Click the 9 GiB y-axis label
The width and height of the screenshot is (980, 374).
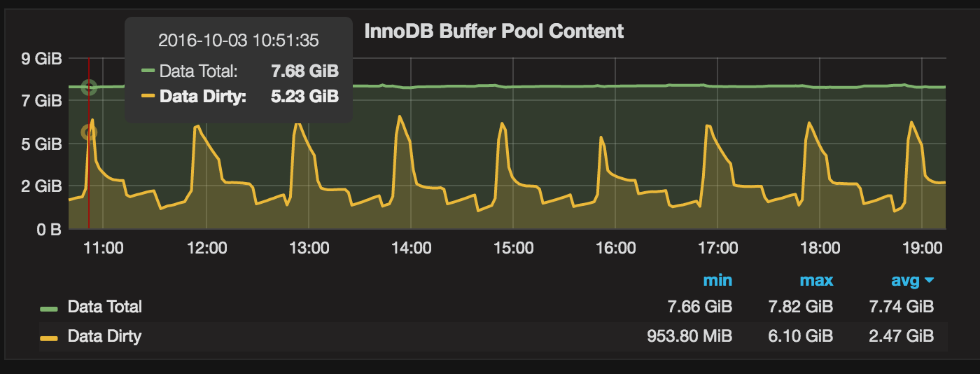[42, 60]
